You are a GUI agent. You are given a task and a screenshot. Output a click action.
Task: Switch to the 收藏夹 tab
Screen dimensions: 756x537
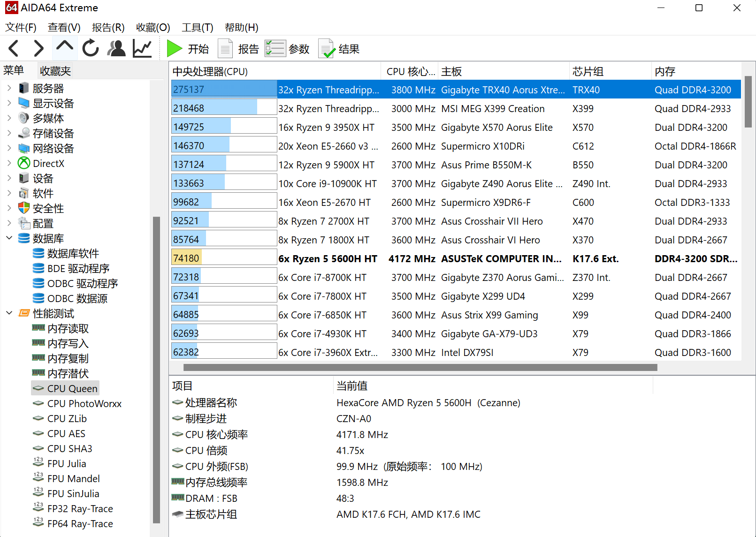coord(55,71)
